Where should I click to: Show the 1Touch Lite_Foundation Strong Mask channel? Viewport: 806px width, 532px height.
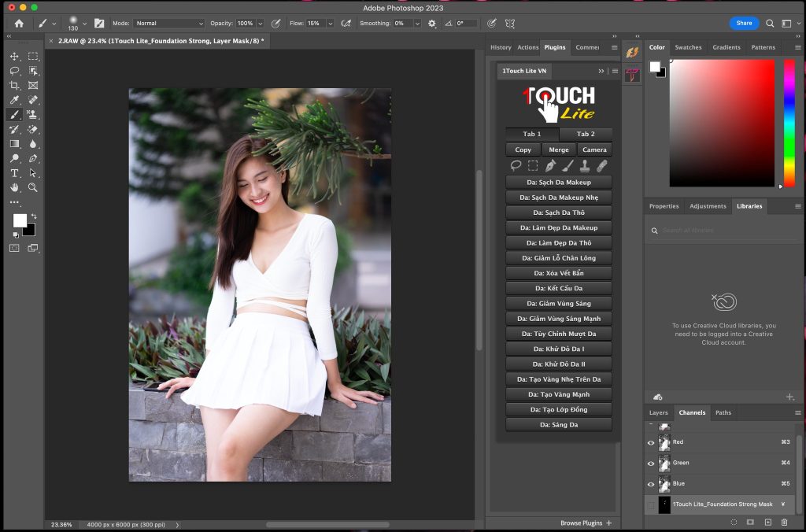click(x=651, y=504)
